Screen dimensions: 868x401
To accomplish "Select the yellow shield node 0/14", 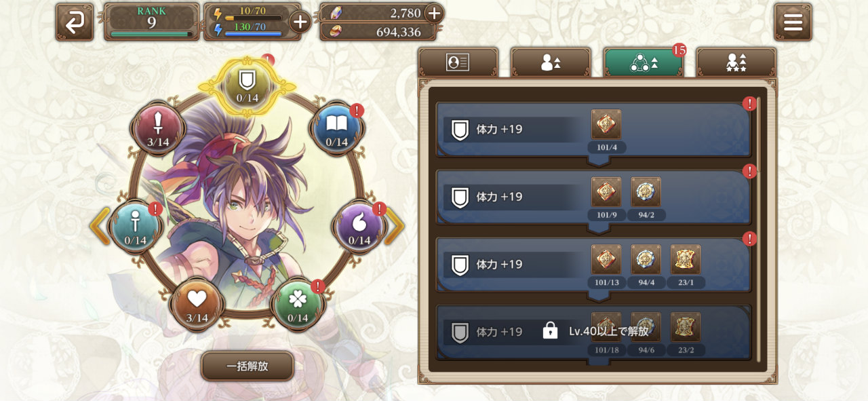I will coord(248,86).
